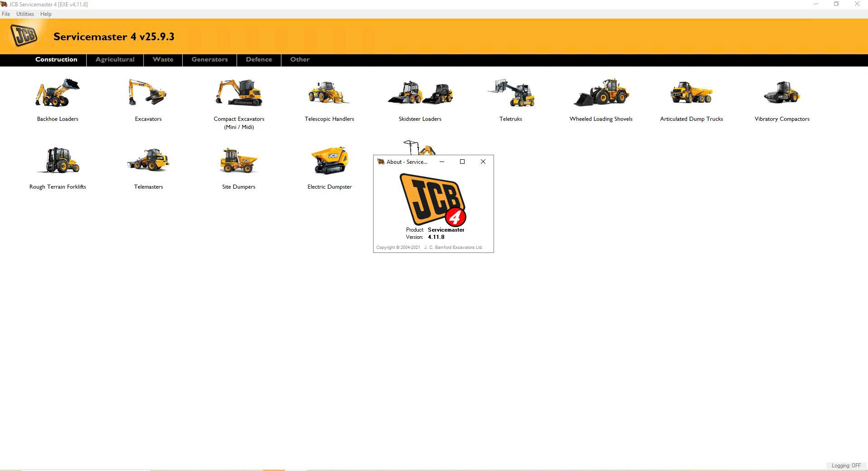Click the About dialog title bar icon
868x471 pixels.
[381, 162]
